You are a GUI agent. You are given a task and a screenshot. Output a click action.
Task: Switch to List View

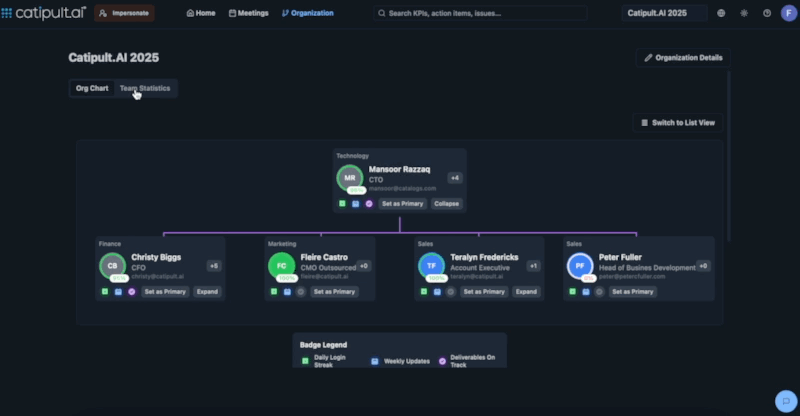[677, 122]
